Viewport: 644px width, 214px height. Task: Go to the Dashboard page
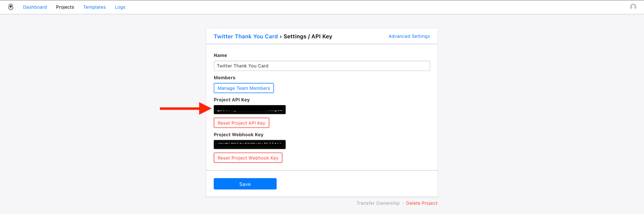(x=35, y=7)
